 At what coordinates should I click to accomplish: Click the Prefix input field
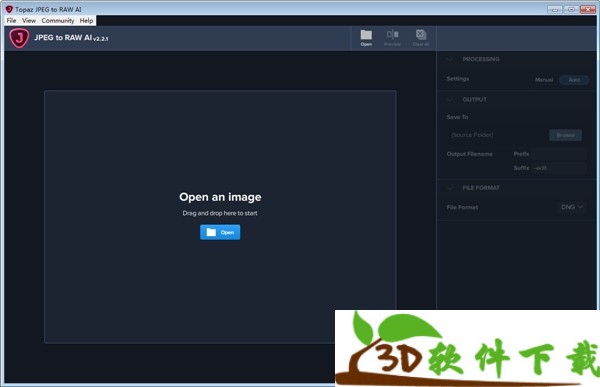tap(559, 154)
